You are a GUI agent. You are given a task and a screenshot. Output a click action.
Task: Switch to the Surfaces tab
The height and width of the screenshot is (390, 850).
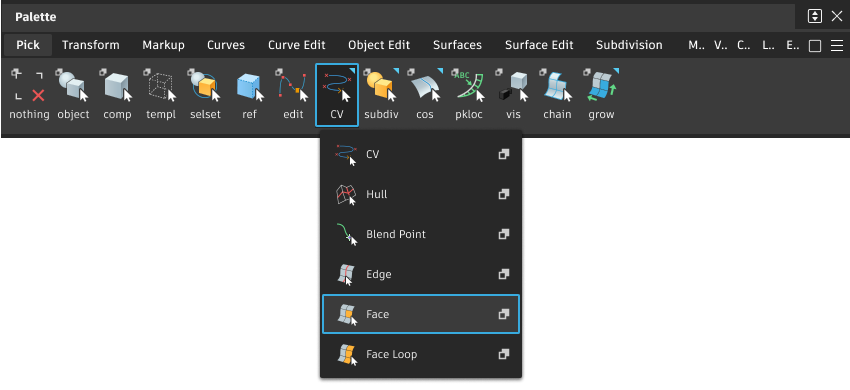pos(457,45)
